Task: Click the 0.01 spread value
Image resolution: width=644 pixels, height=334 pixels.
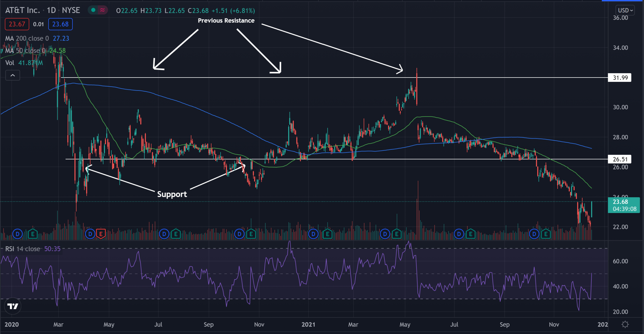Action: pyautogui.click(x=38, y=24)
